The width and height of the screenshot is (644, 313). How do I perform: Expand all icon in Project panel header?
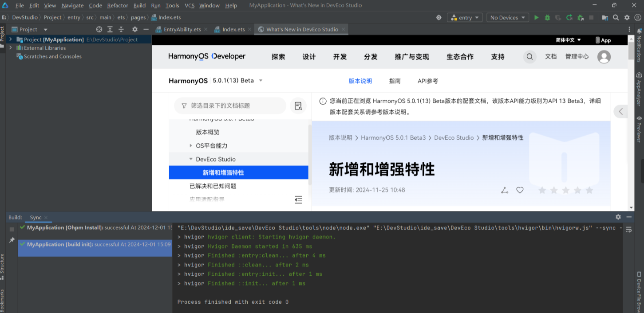point(110,29)
